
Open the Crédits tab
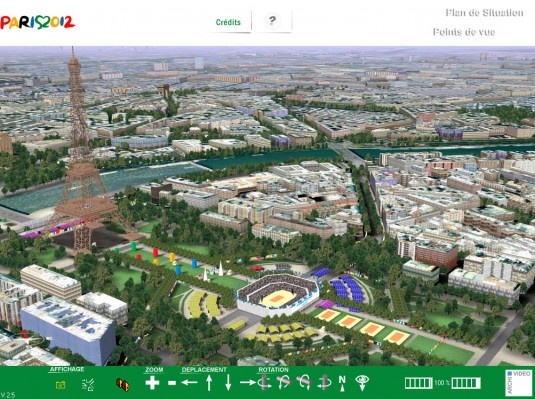coord(228,22)
